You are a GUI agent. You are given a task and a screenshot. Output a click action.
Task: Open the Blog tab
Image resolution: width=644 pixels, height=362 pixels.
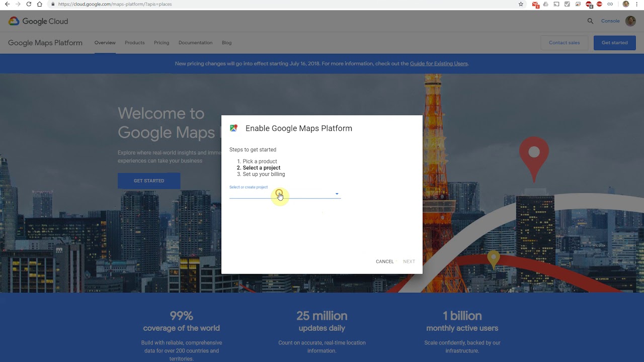(227, 43)
